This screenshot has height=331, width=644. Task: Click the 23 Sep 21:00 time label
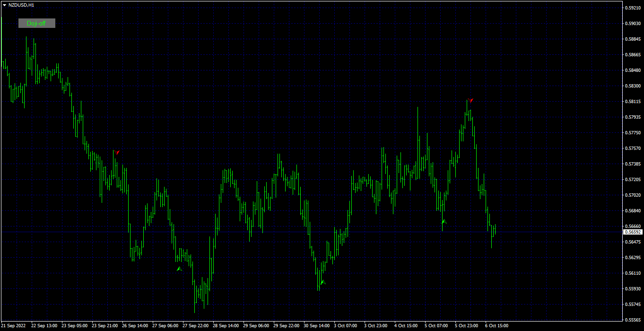(x=104, y=326)
